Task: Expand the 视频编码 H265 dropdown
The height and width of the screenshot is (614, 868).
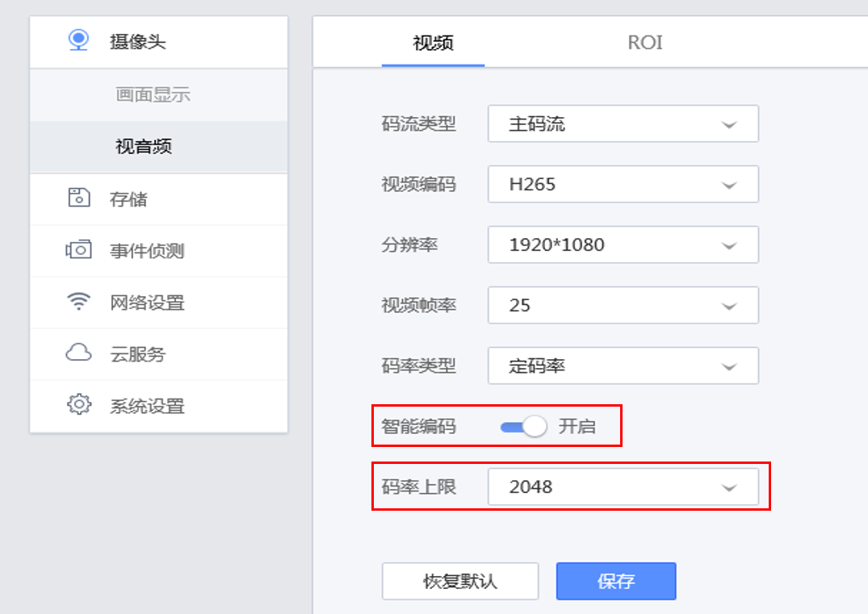Action: (x=623, y=185)
